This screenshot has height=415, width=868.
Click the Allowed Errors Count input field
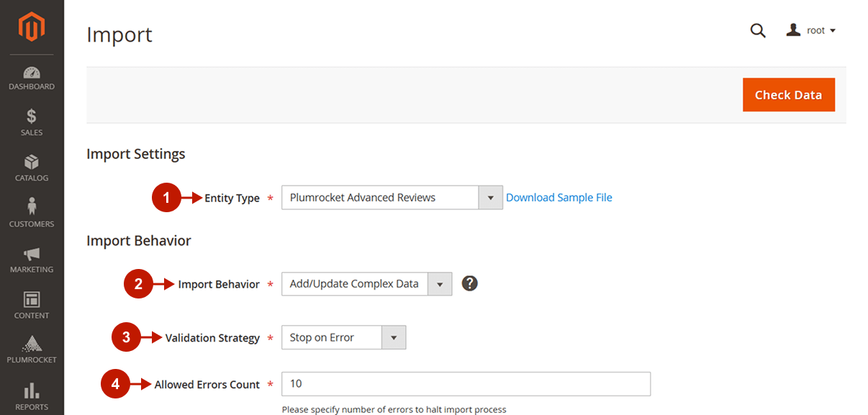point(466,384)
